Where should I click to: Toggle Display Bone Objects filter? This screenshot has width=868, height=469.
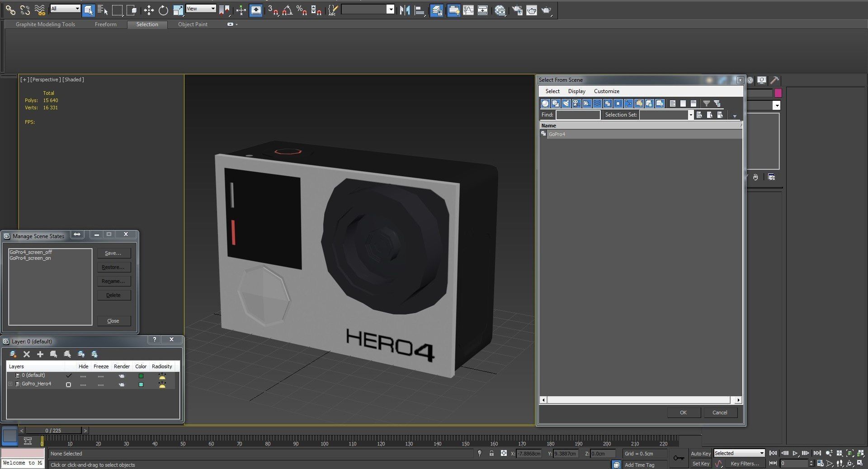(628, 103)
